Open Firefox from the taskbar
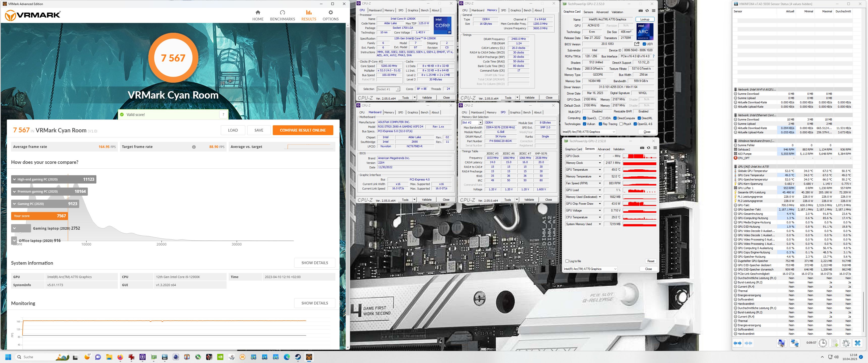 tap(120, 357)
